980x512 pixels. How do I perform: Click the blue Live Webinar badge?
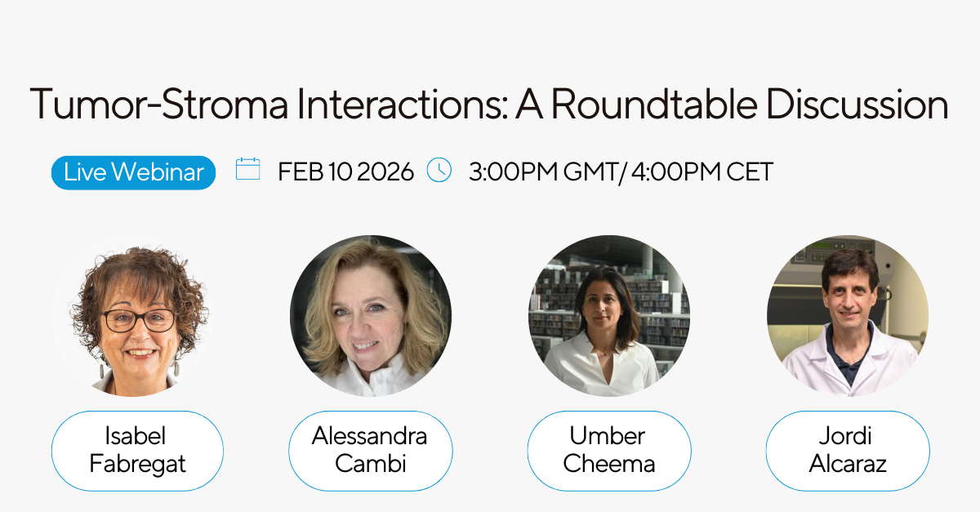click(134, 172)
